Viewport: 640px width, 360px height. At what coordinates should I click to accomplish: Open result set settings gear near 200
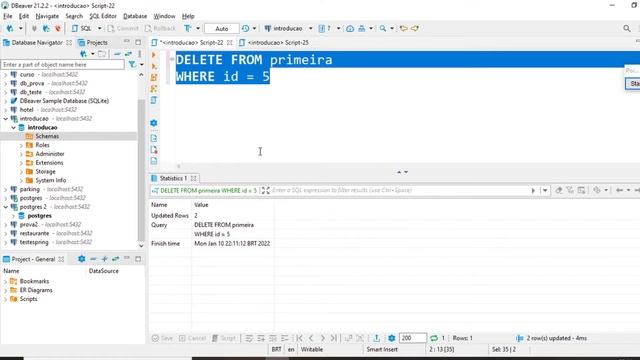(x=392, y=338)
